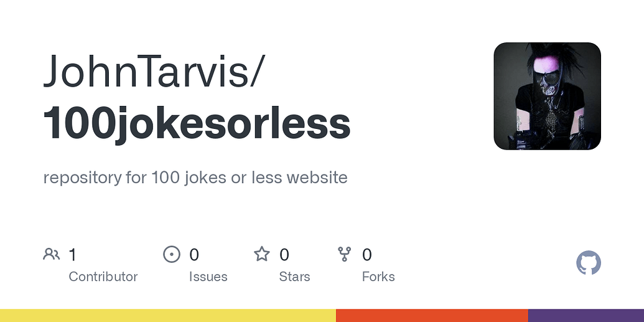Click the Issues circle-dot icon

tap(172, 254)
